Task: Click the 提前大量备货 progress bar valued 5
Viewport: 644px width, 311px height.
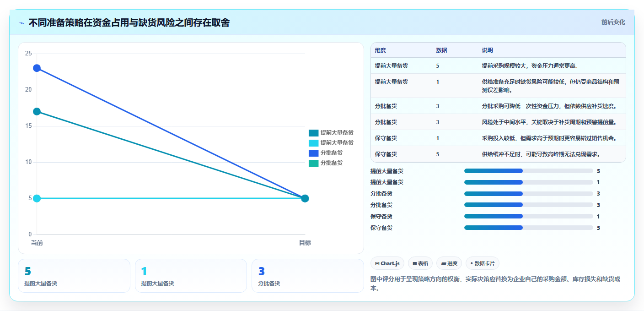Action: click(528, 171)
